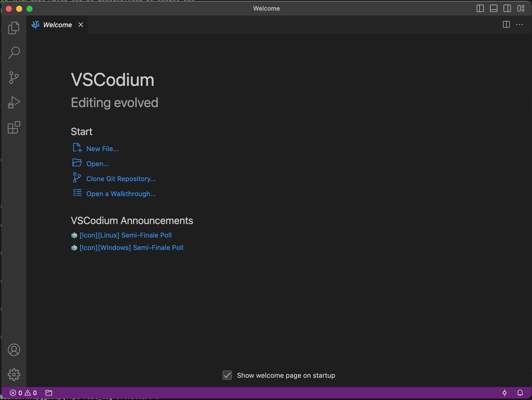The width and height of the screenshot is (532, 400).
Task: Open the Linux Semi-Finale Poll announcement
Action: pyautogui.click(x=125, y=235)
